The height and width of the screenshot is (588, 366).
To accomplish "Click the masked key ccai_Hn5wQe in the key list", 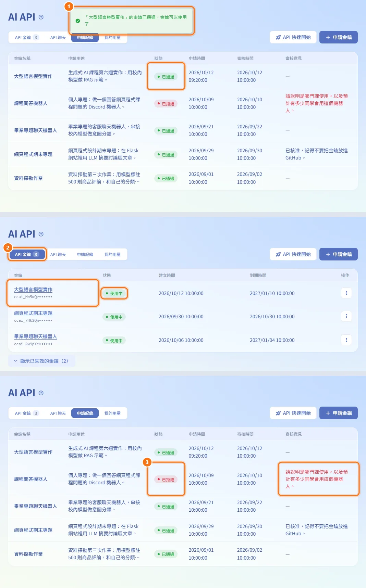I will click(33, 297).
